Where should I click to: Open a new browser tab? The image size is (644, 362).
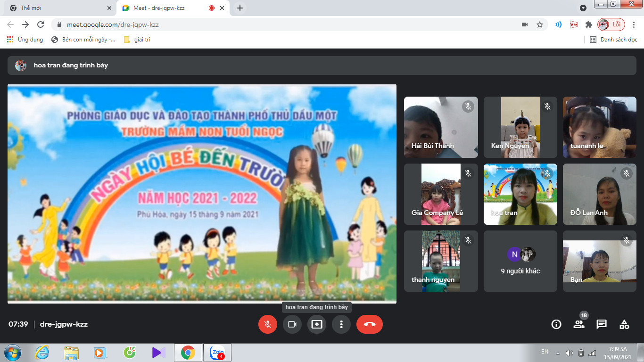click(x=240, y=8)
